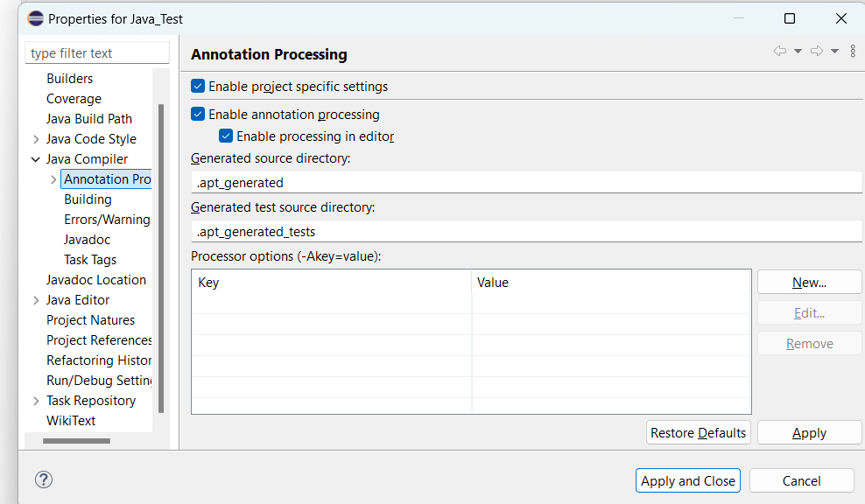Image resolution: width=865 pixels, height=504 pixels.
Task: Click the Restore Defaults button
Action: (698, 432)
